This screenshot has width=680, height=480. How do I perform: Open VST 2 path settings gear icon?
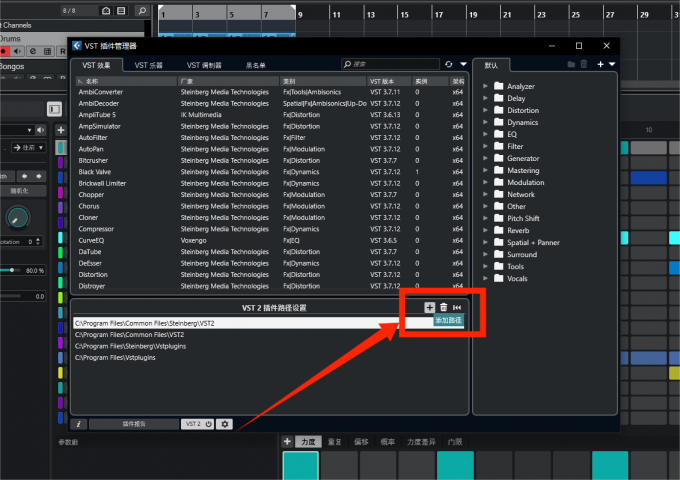(x=225, y=424)
